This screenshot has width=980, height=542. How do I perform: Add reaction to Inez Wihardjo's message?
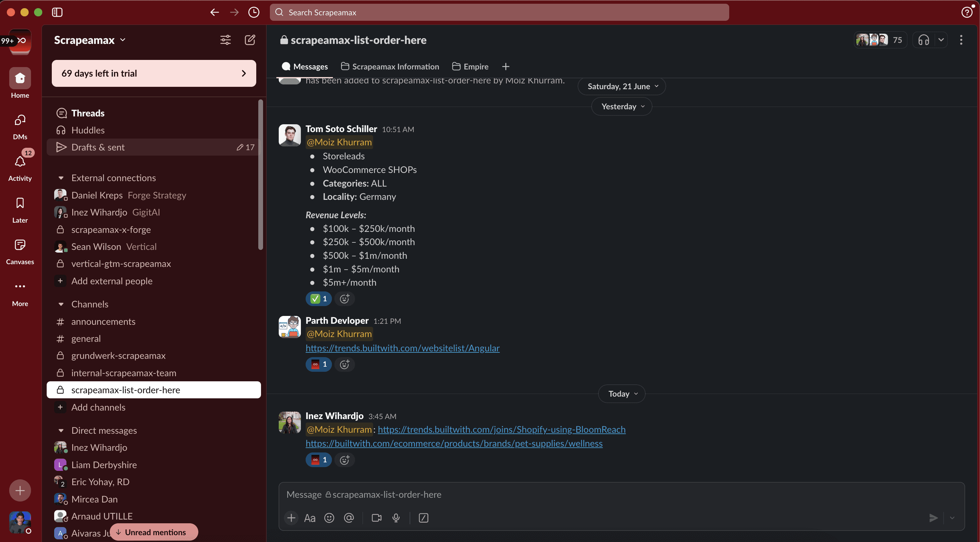[x=344, y=460]
